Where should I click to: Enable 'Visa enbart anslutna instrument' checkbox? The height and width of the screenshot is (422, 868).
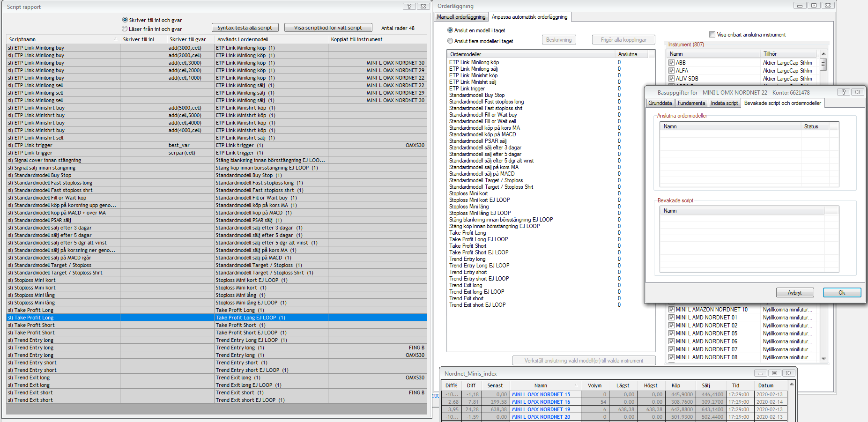[x=712, y=35]
